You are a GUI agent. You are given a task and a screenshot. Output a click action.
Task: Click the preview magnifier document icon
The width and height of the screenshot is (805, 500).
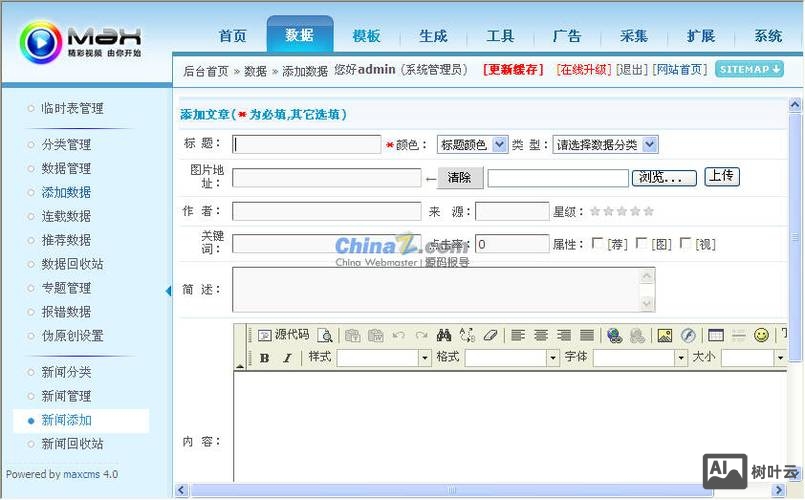pyautogui.click(x=325, y=335)
